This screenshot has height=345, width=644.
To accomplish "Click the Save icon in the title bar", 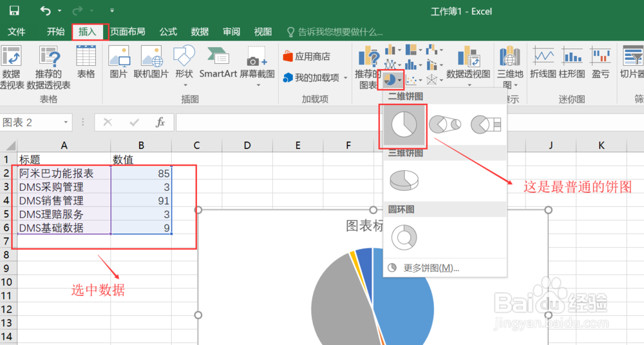I will click(14, 11).
